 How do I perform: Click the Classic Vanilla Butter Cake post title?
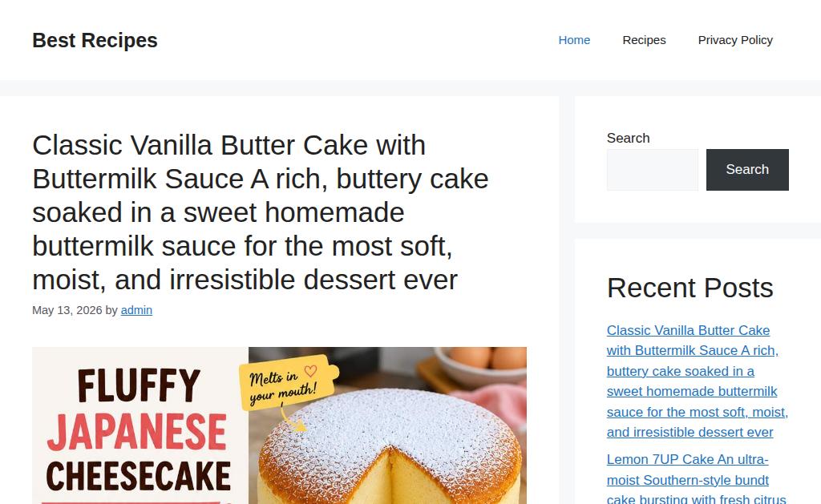[261, 212]
